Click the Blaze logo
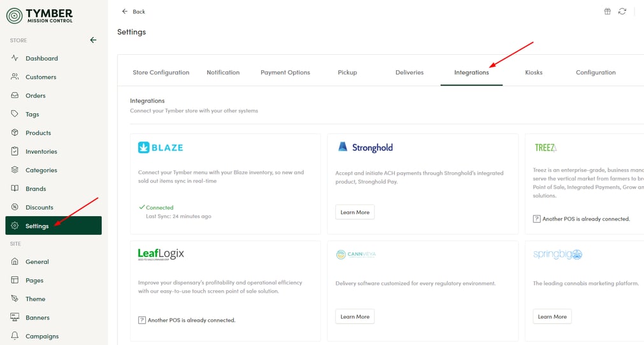Viewport: 644px width, 345px height. click(x=161, y=147)
